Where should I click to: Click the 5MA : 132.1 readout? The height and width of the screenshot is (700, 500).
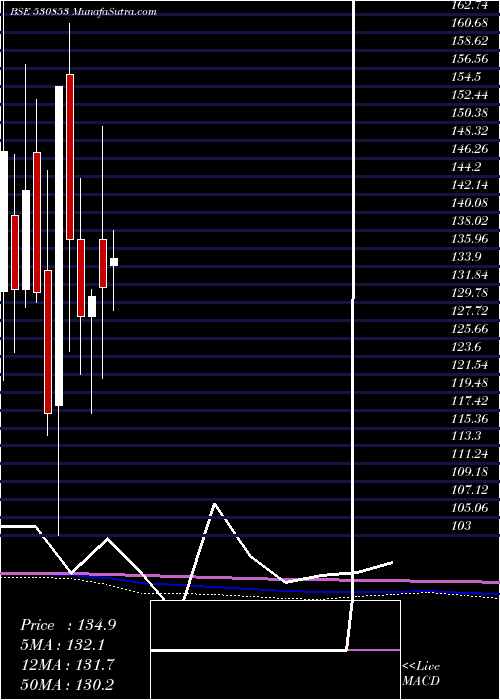click(x=63, y=645)
